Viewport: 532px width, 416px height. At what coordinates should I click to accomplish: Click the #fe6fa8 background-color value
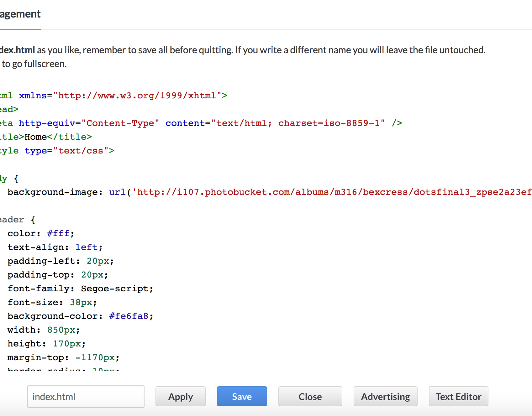point(129,316)
